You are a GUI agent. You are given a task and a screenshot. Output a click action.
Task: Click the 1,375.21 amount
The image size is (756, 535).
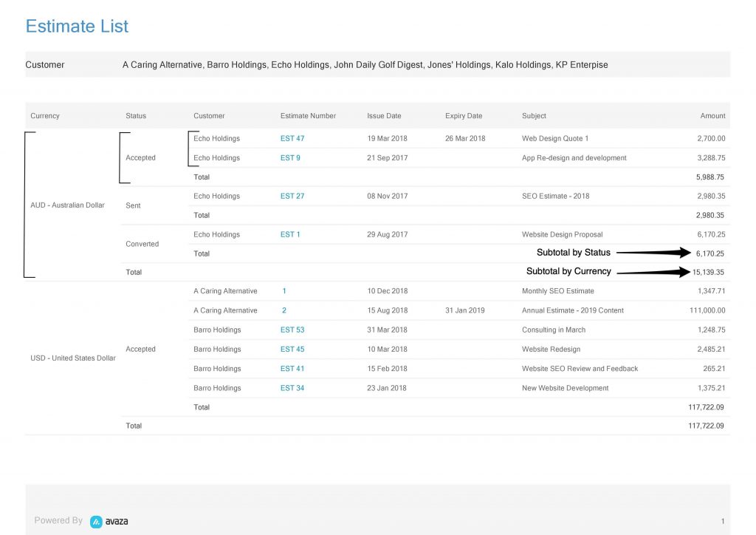pyautogui.click(x=711, y=388)
